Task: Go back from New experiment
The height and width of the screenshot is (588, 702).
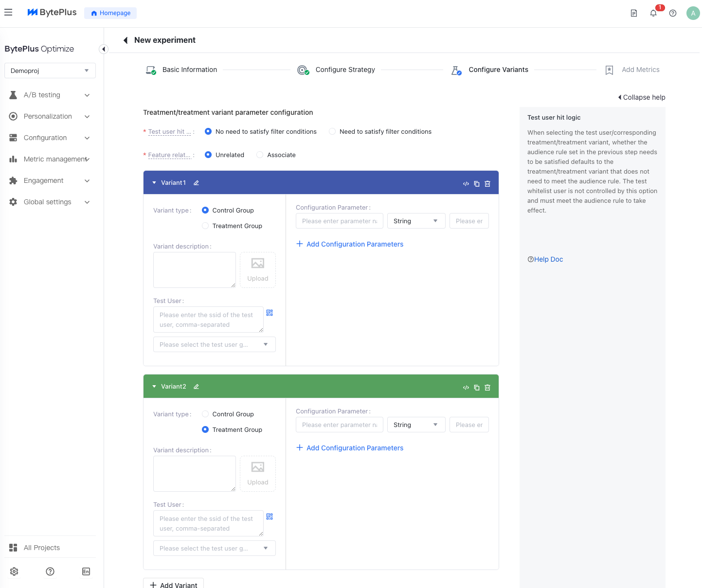Action: [126, 40]
